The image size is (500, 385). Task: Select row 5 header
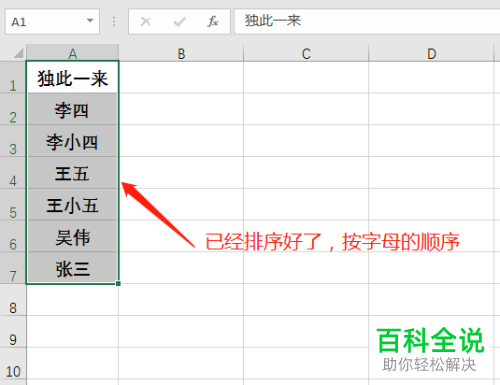[13, 205]
